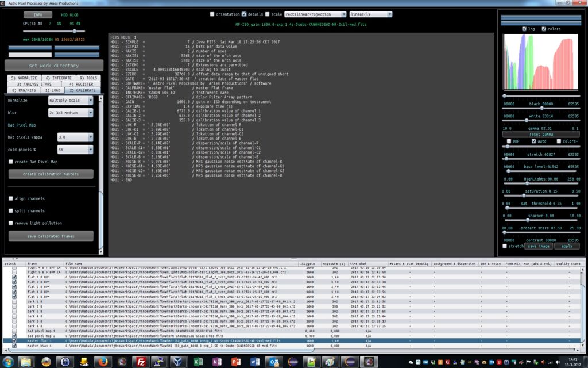
Task: Switch to the 4) REGISTER tab
Action: coord(82,84)
